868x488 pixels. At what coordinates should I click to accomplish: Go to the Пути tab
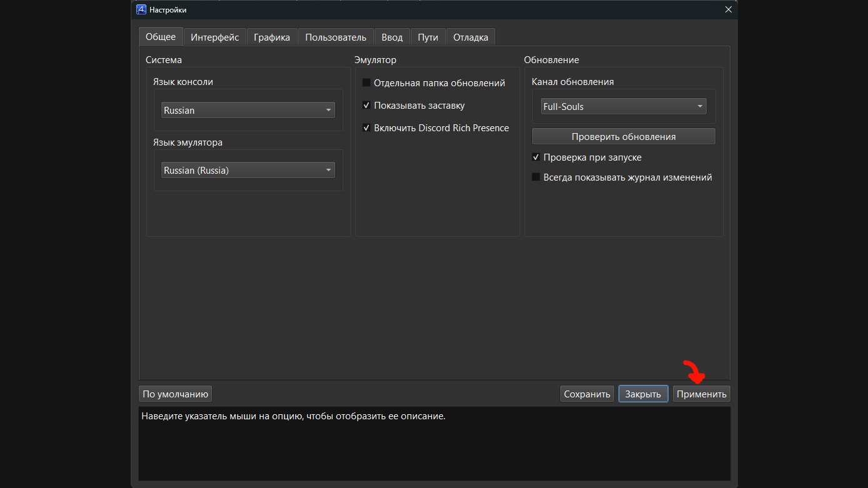(428, 37)
